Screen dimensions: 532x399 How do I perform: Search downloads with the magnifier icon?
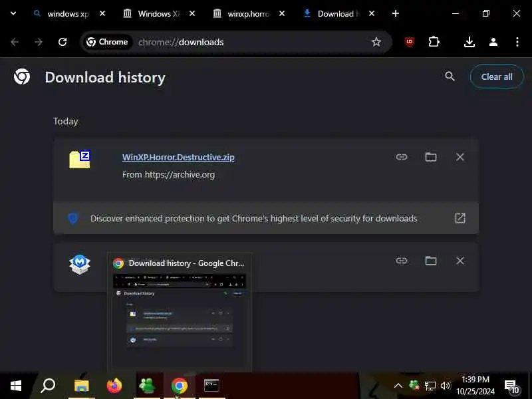(x=450, y=76)
